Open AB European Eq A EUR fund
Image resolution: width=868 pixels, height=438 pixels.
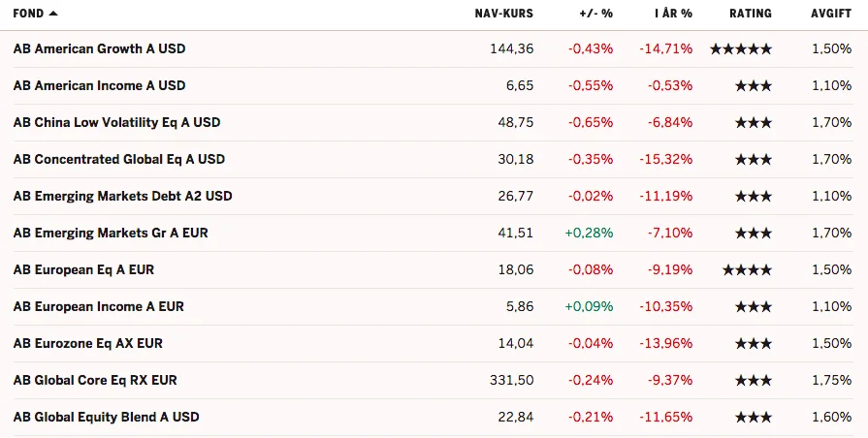pyautogui.click(x=84, y=270)
